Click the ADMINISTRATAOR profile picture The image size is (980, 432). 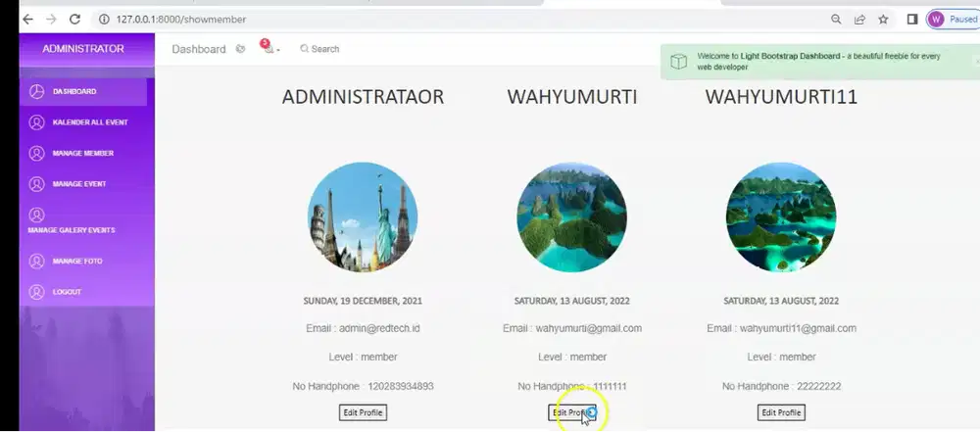point(363,216)
